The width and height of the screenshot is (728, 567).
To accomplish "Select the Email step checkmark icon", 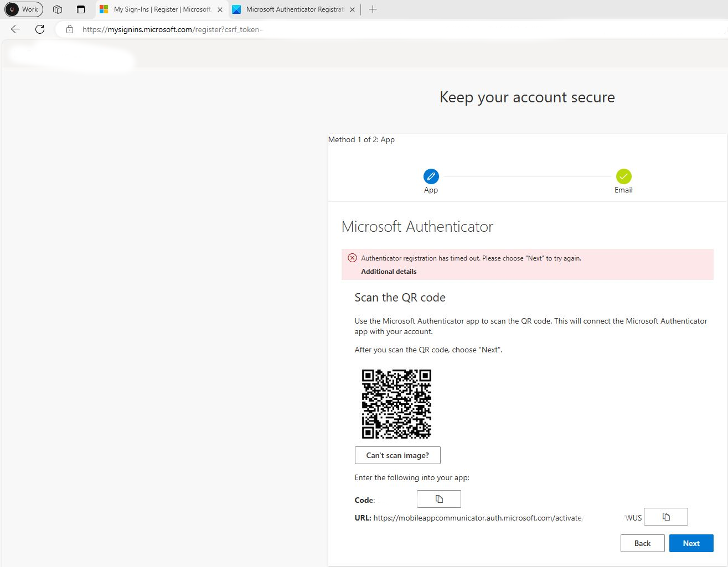I will pos(623,176).
